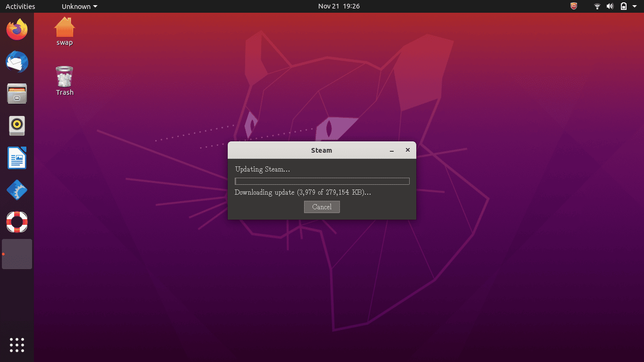Click the Steam window title bar
The image size is (644, 362).
click(322, 150)
